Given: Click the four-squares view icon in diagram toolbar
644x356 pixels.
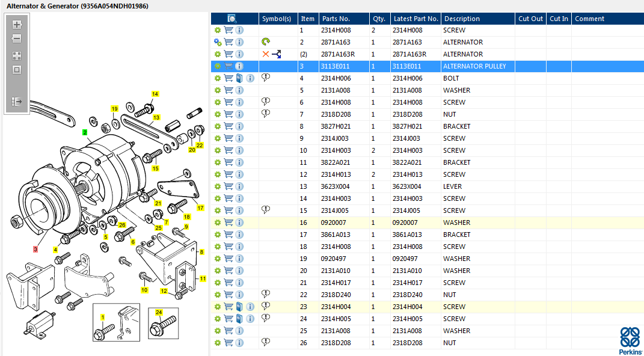Looking at the screenshot, I should [17, 56].
